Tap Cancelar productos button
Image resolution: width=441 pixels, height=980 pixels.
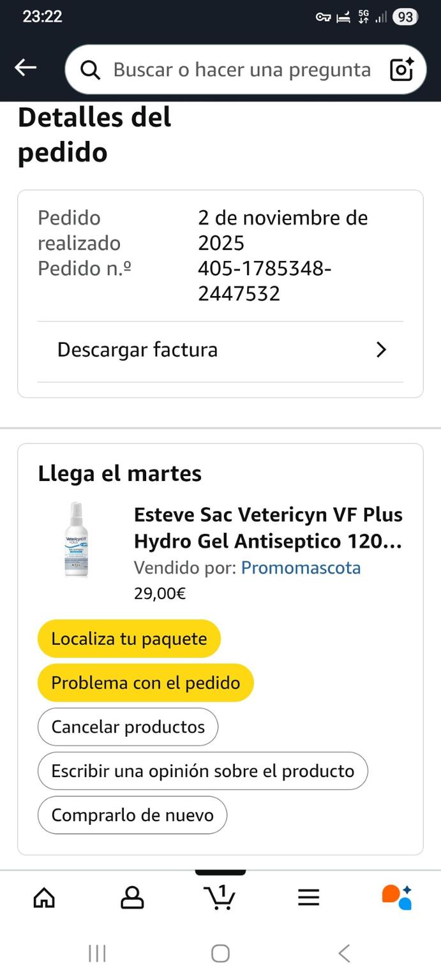click(128, 727)
